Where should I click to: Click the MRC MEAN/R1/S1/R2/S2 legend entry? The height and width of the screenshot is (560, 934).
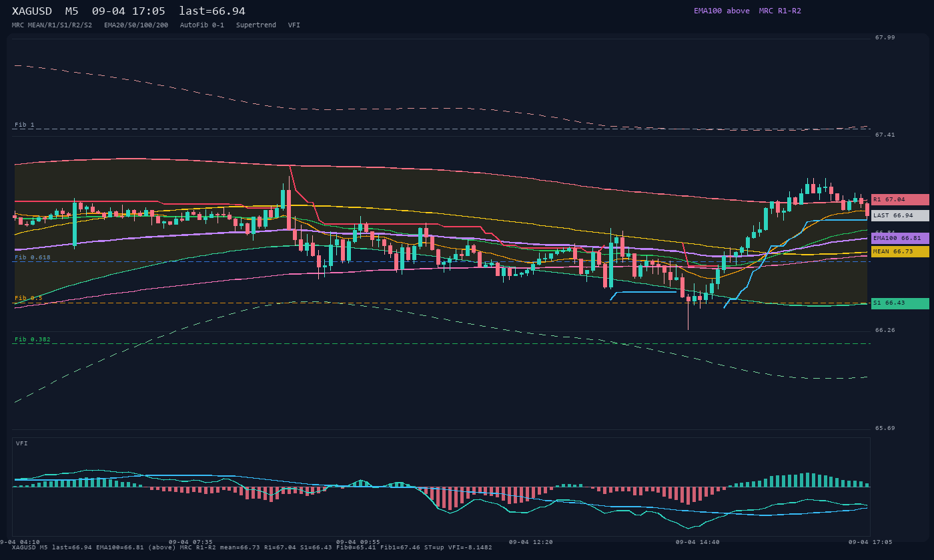click(x=52, y=25)
